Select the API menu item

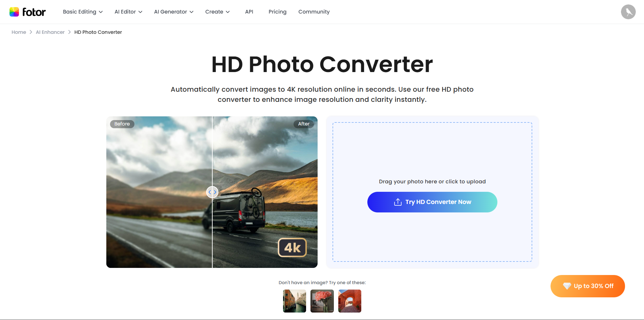(x=249, y=12)
